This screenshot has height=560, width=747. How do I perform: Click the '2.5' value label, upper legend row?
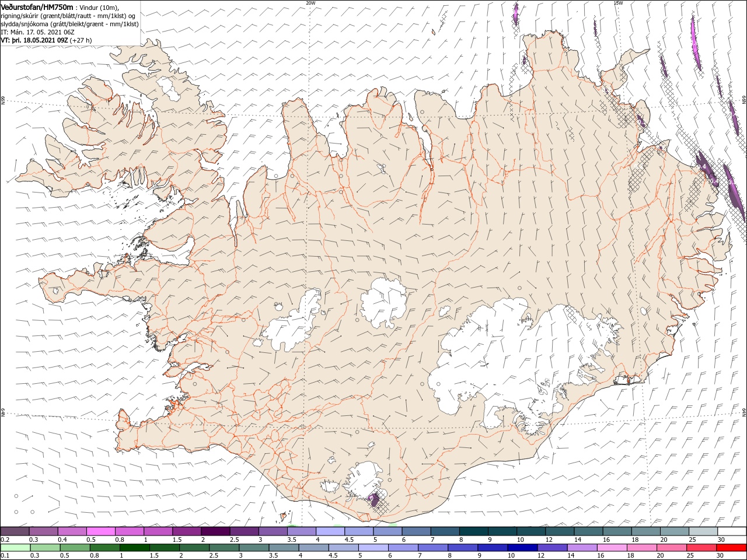point(234,540)
